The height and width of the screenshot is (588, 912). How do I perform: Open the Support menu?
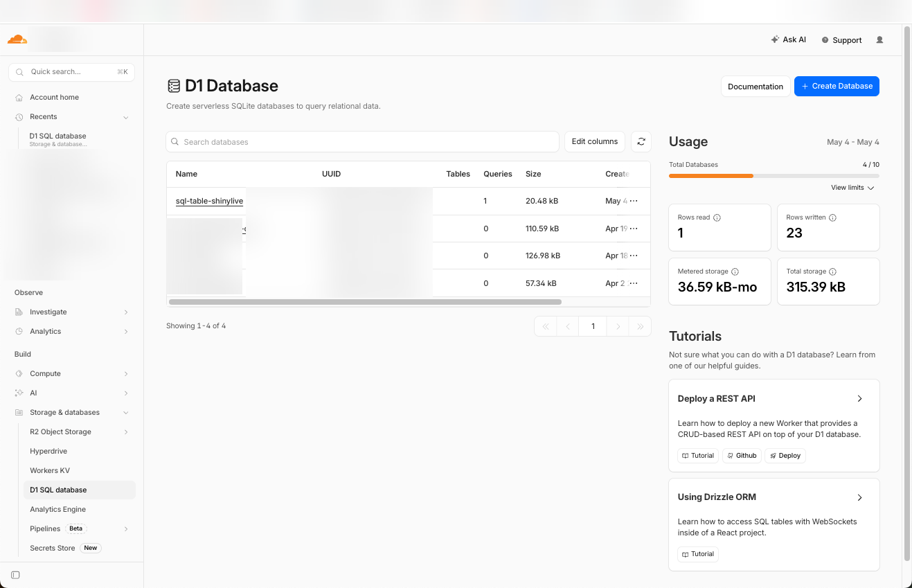[x=841, y=40]
